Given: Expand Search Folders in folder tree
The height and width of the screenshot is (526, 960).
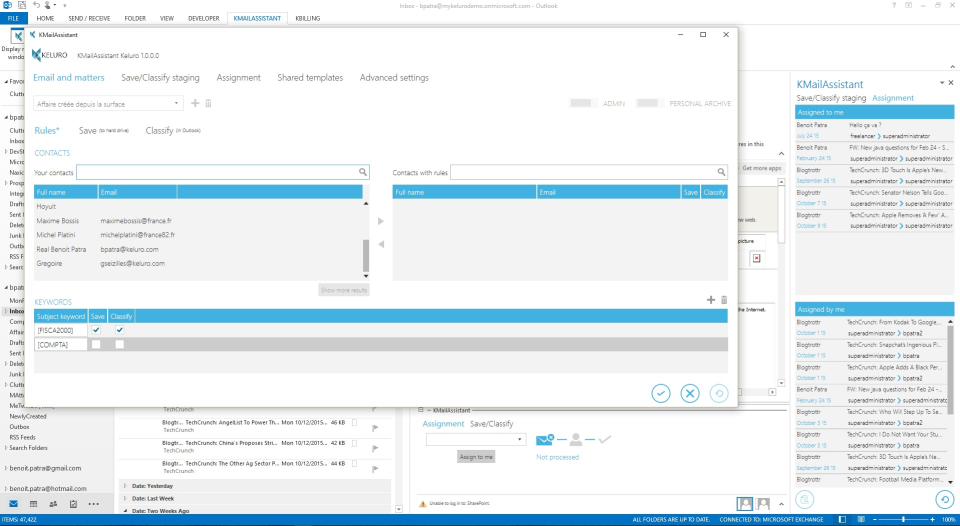Looking at the screenshot, I should pos(6,448).
